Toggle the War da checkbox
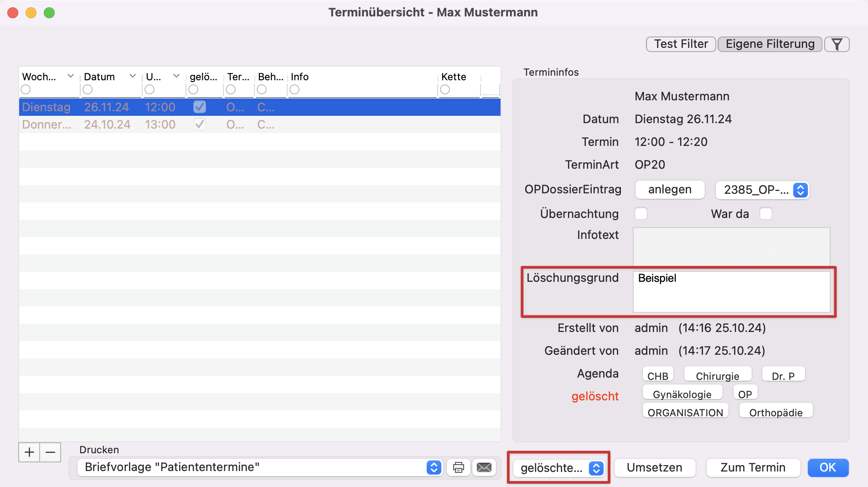The image size is (868, 487). tap(766, 213)
